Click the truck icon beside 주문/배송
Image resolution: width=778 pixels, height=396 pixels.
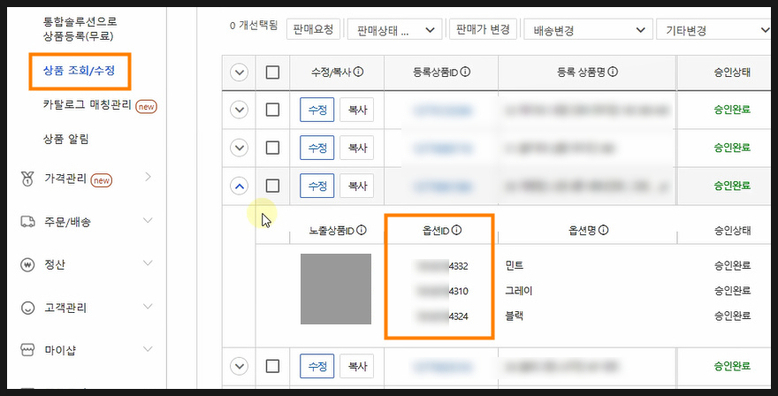point(27,221)
